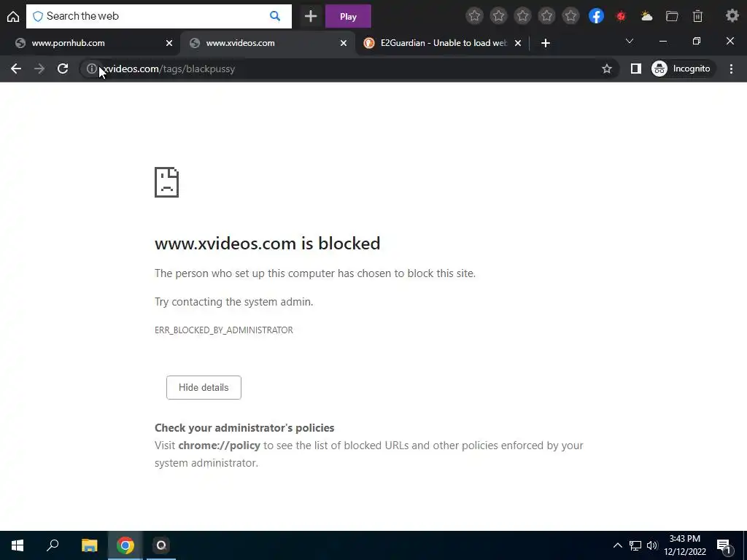Image resolution: width=747 pixels, height=560 pixels.
Task: Click the Chrome taskbar icon
Action: [x=125, y=545]
